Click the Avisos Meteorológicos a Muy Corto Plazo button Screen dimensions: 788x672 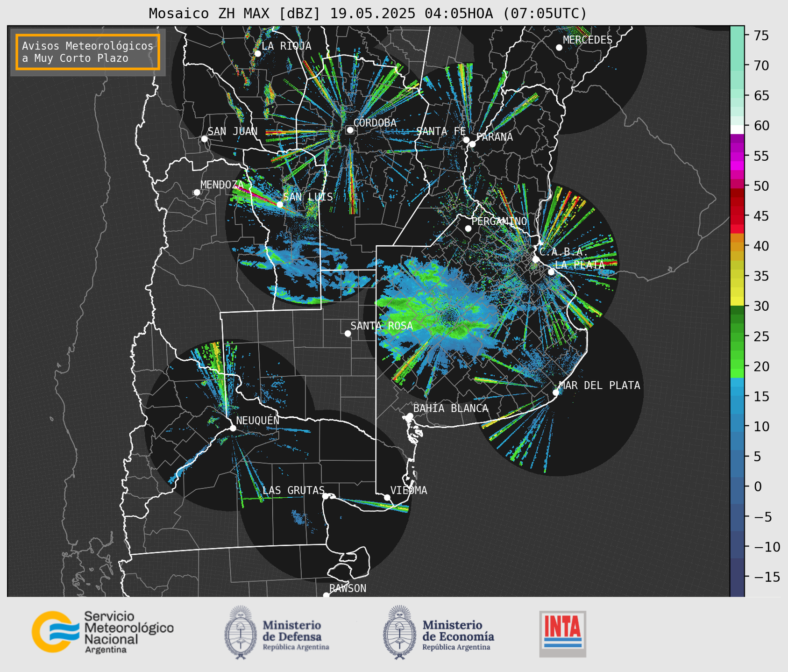tap(88, 52)
